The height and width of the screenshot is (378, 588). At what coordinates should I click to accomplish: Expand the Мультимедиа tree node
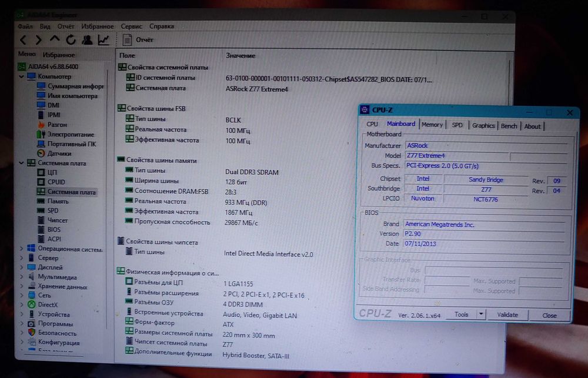21,277
